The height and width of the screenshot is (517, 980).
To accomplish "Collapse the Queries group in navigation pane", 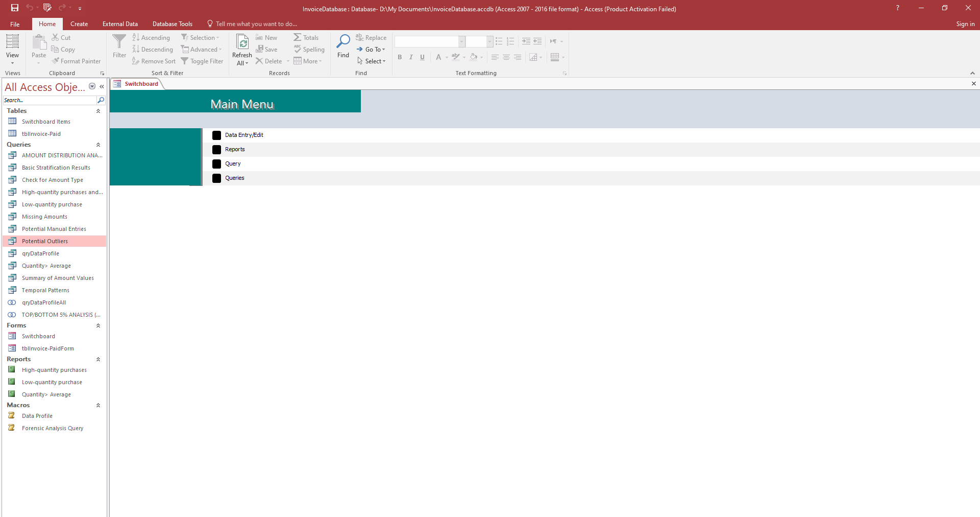I will point(98,145).
